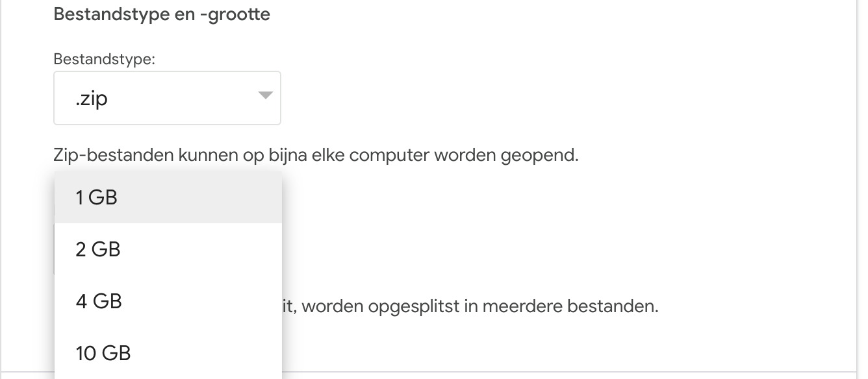Click the word "meerdere" in the lower sentence
The height and width of the screenshot is (379, 868).
[520, 306]
